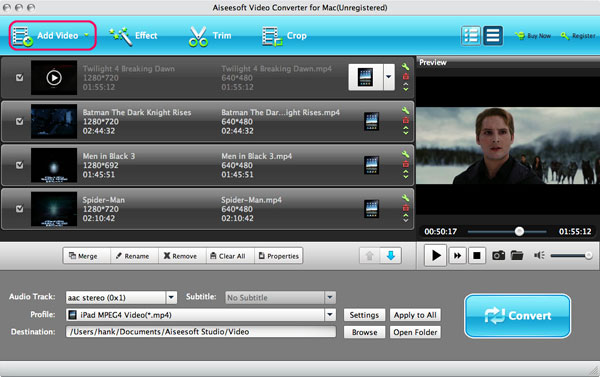The height and width of the screenshot is (377, 600).
Task: Play the Twilight 4 Breaking Dawn thumbnail
Action: (x=54, y=78)
